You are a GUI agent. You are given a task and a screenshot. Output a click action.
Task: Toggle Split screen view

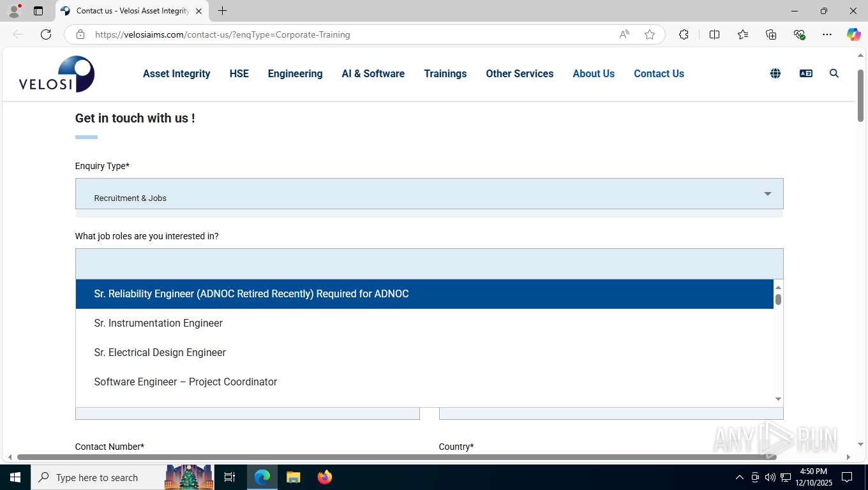[714, 34]
